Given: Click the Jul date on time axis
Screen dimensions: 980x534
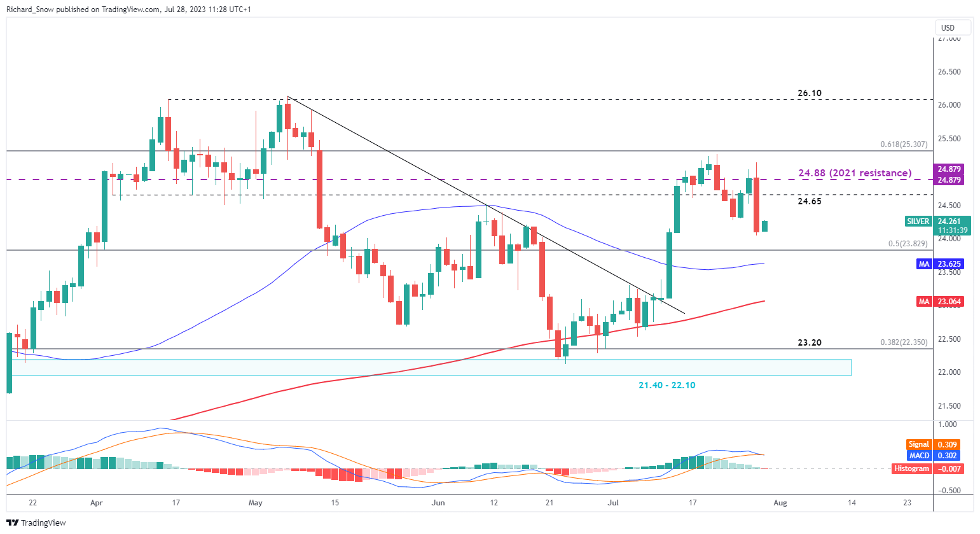Looking at the screenshot, I should click(613, 503).
